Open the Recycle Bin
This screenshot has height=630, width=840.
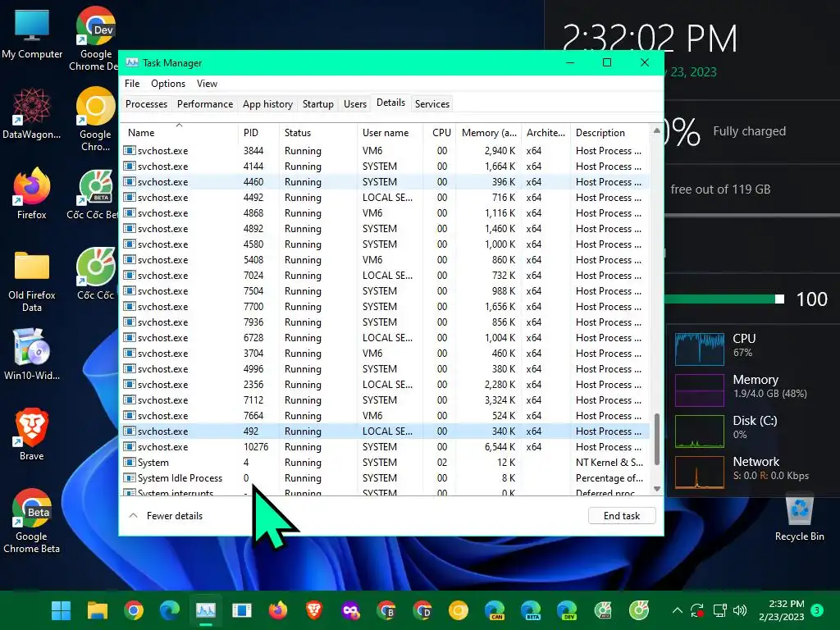[x=799, y=518]
